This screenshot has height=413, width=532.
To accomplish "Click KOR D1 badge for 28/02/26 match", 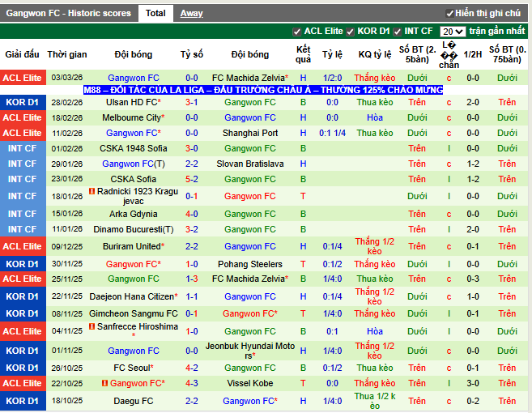I will [22, 103].
